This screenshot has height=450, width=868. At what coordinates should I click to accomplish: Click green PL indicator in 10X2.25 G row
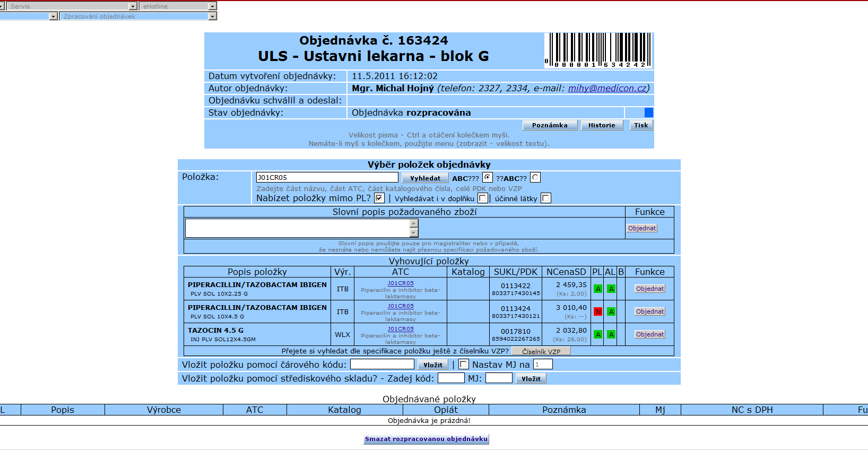pos(598,289)
